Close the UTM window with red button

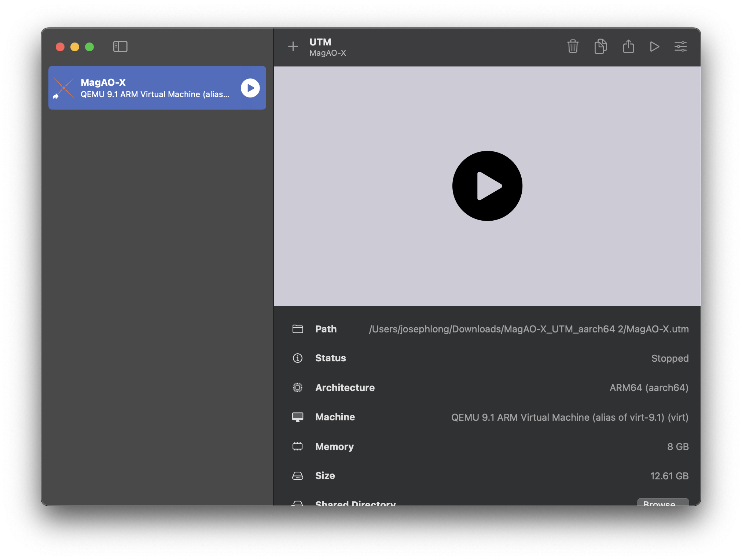pyautogui.click(x=60, y=47)
